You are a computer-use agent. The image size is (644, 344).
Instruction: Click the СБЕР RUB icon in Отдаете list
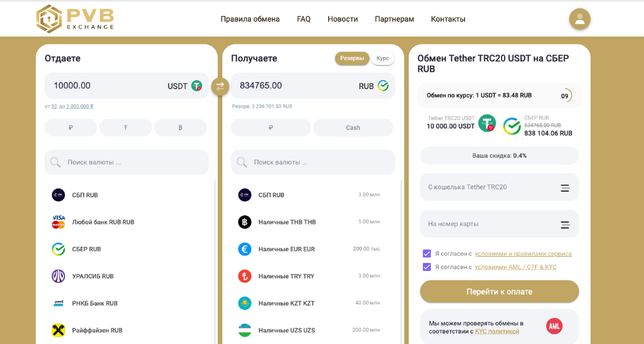[x=58, y=249]
